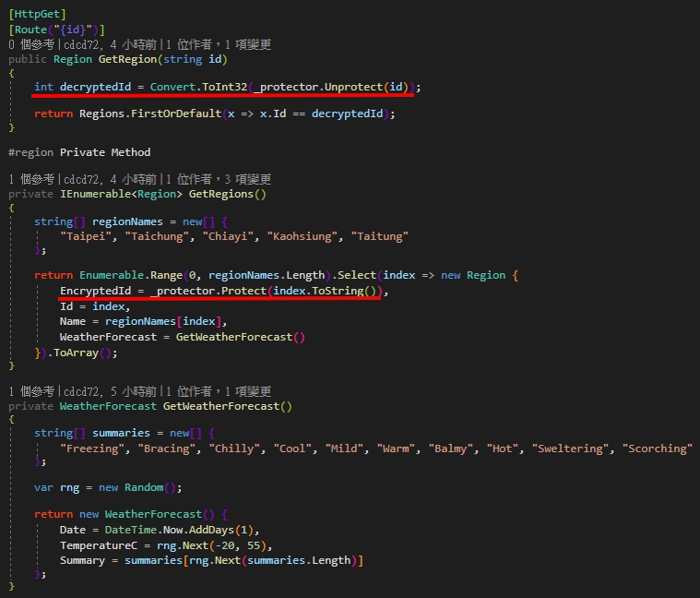Click the "Scorching" string in summaries

tap(658, 448)
